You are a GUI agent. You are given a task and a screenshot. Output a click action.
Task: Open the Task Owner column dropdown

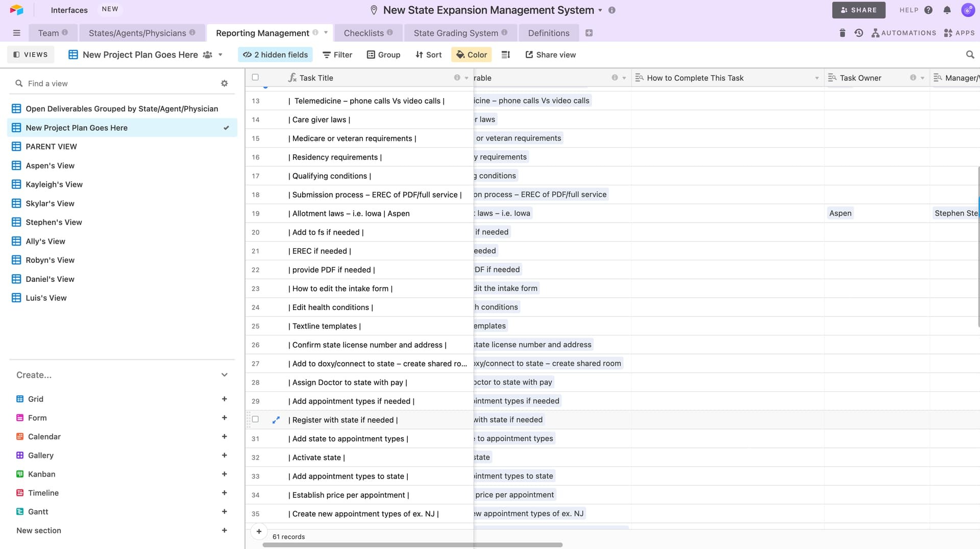point(922,78)
